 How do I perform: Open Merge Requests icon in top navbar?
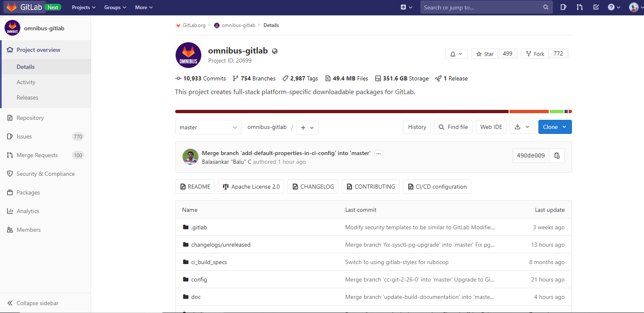[580, 7]
